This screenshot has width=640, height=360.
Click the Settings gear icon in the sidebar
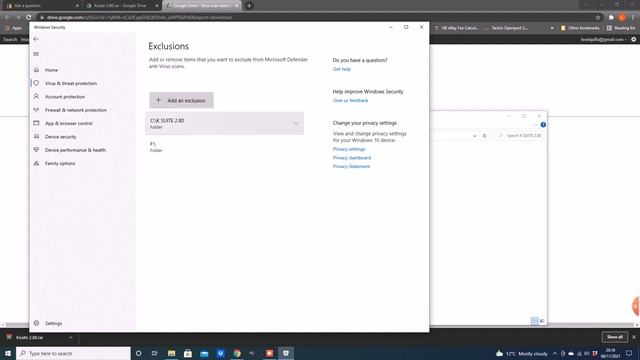pos(36,323)
